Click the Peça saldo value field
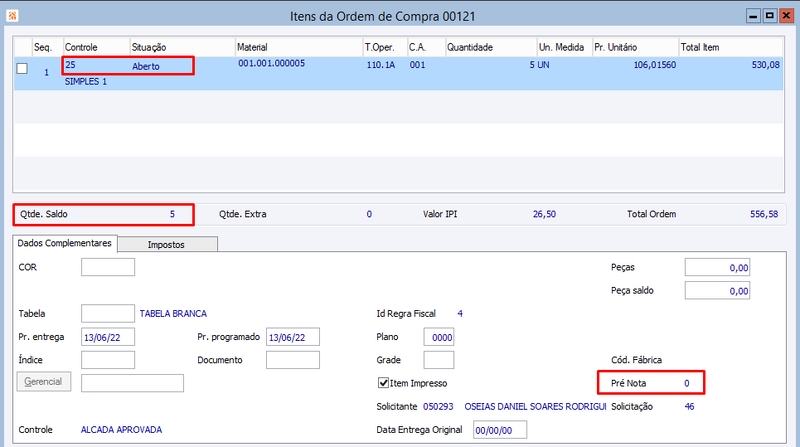 pos(717,290)
